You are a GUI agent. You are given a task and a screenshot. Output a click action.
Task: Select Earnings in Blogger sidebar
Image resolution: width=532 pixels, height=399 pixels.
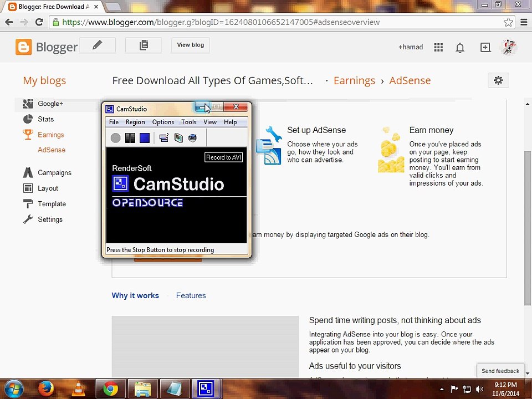[x=50, y=135]
